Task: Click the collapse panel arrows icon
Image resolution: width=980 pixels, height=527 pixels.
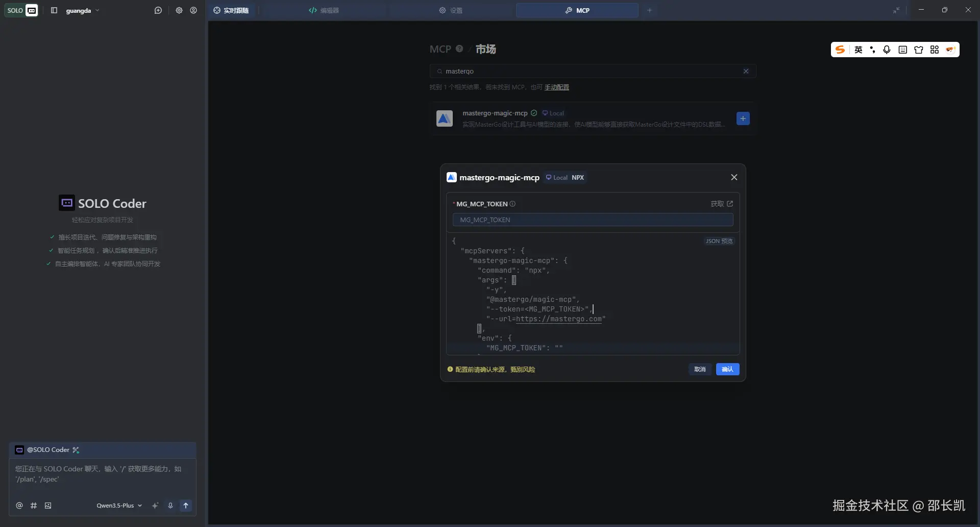Action: click(896, 10)
